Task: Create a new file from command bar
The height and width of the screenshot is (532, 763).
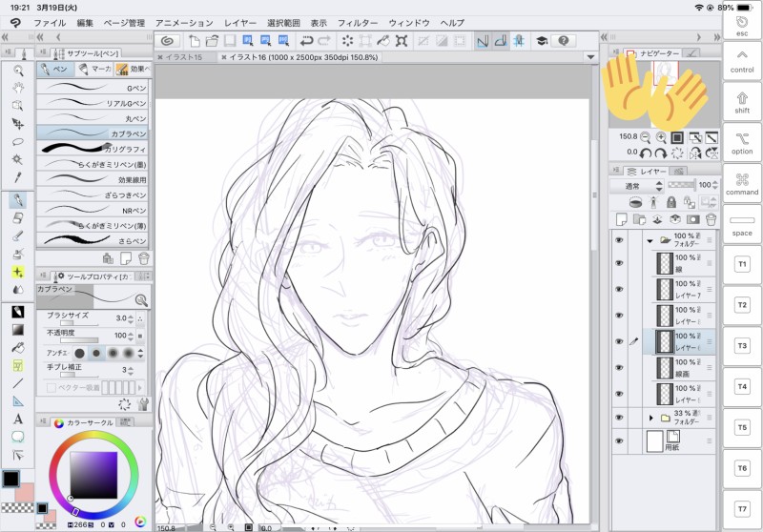Action: 195,41
